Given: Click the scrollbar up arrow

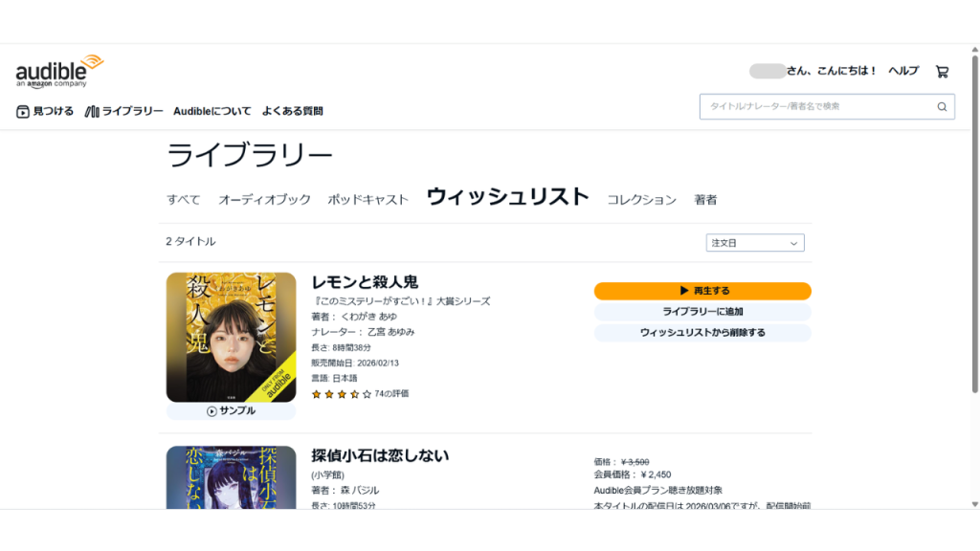Looking at the screenshot, I should coord(974,50).
